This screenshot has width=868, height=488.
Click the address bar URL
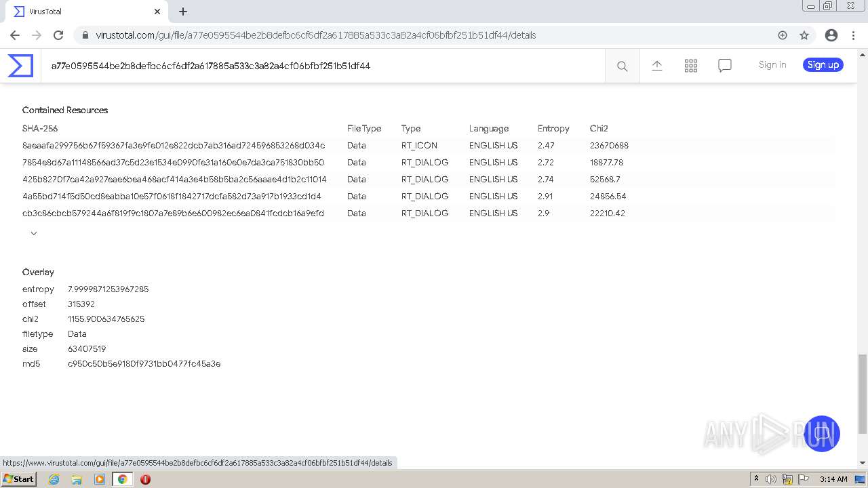[316, 35]
